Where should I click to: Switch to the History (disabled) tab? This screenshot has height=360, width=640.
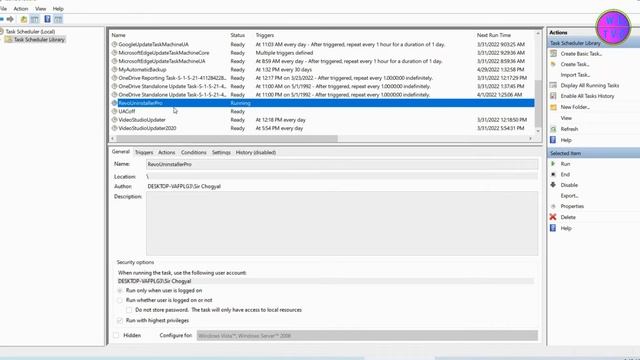point(256,152)
